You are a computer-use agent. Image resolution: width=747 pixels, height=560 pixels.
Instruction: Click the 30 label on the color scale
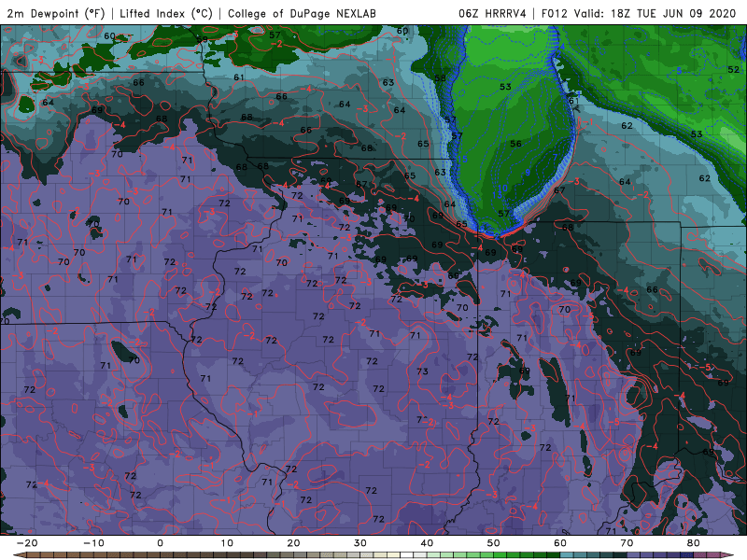[x=360, y=543]
